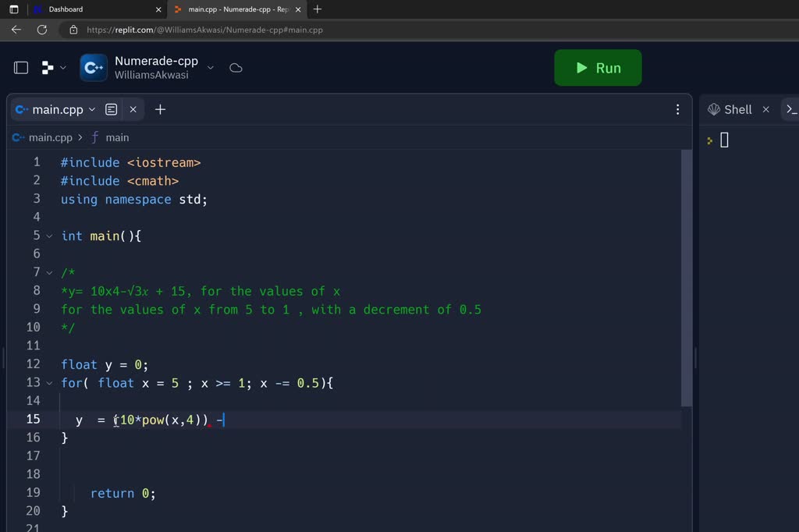Toggle the left sidebar panel icon

point(21,67)
